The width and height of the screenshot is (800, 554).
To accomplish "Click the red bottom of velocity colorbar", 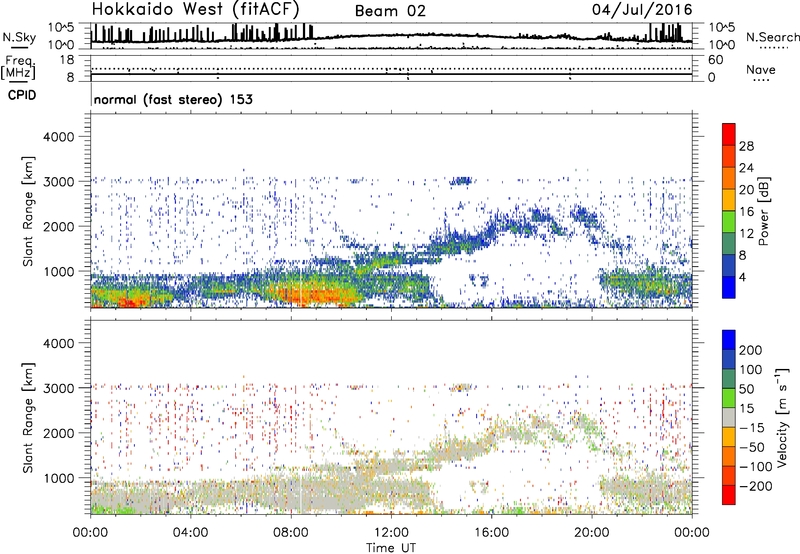I will pyautogui.click(x=729, y=495).
